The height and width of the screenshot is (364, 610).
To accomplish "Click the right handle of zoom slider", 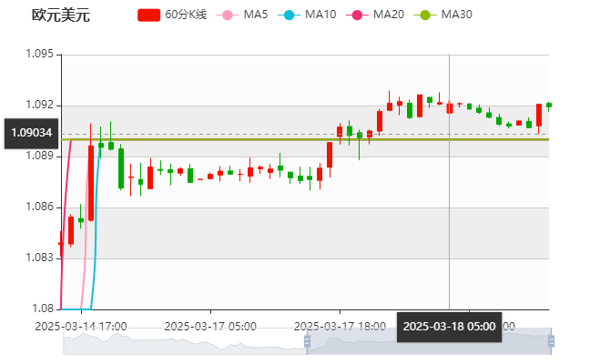I will click(551, 341).
